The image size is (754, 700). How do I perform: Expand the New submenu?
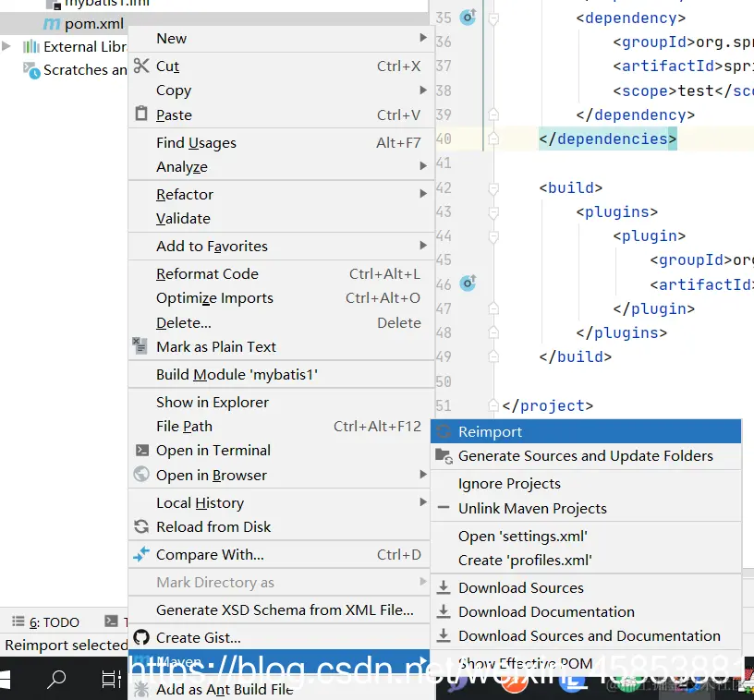[423, 38]
